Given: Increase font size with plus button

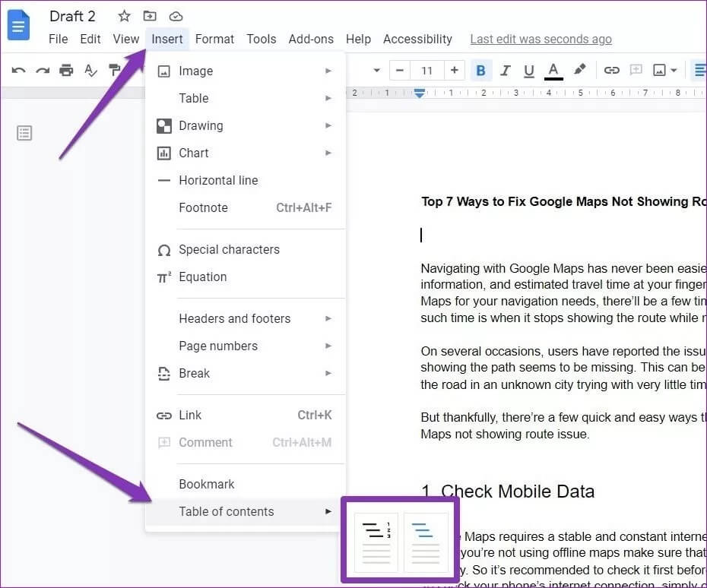Looking at the screenshot, I should point(454,71).
